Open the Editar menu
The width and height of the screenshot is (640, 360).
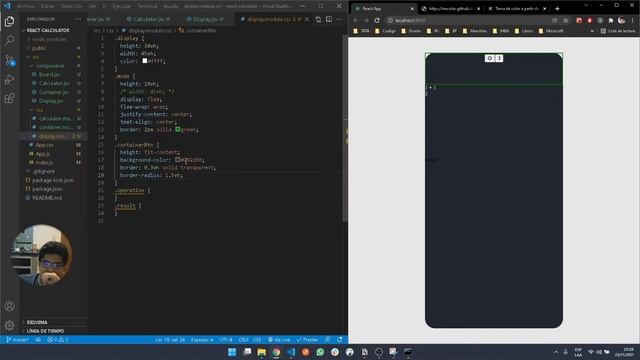pos(48,6)
